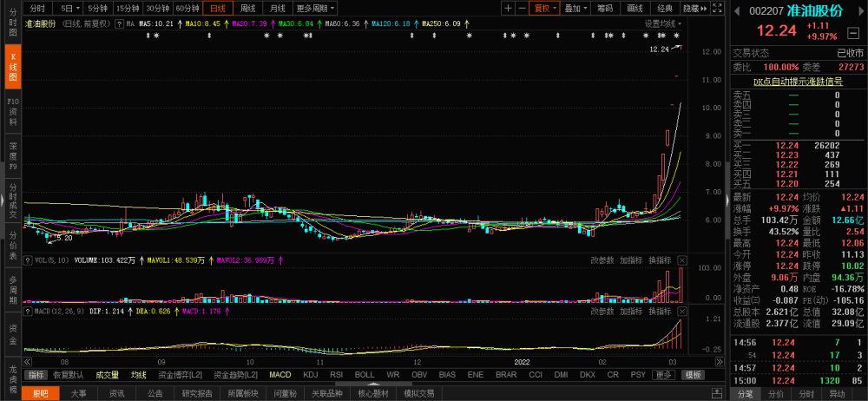868x401 pixels.
Task: Collapse quote panel with minus box icon
Action: click(853, 33)
